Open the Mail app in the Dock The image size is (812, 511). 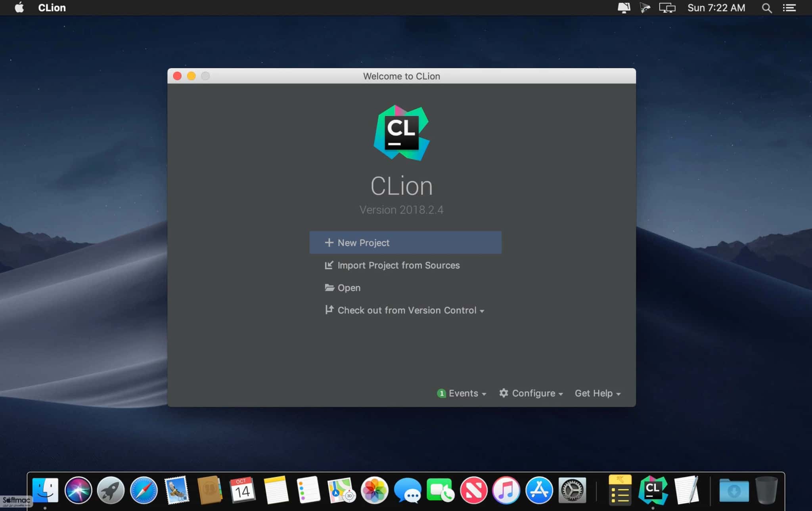pos(177,490)
